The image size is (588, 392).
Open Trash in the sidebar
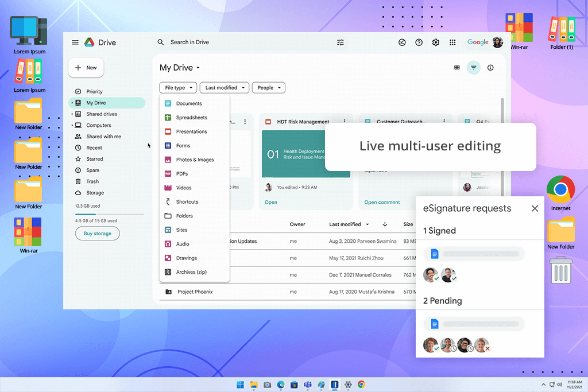[92, 181]
